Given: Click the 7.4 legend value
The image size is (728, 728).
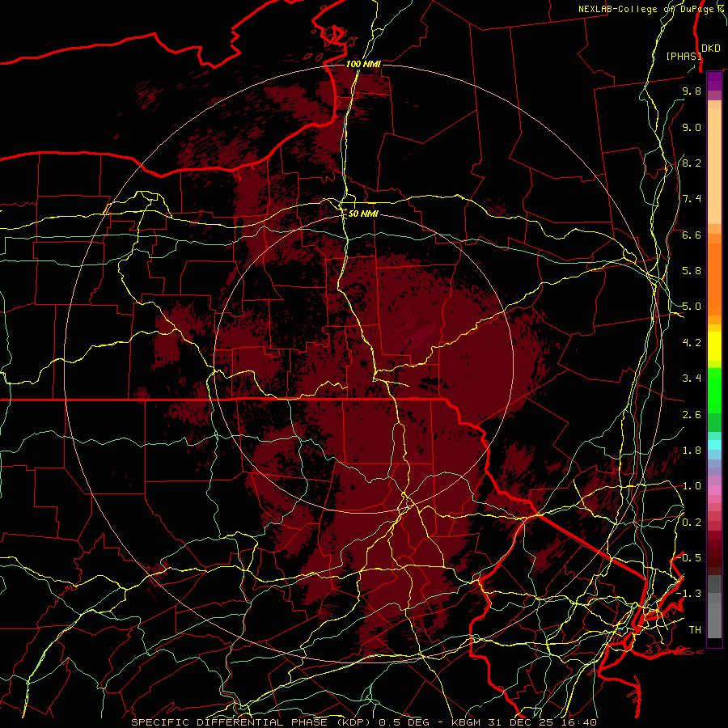Looking at the screenshot, I should [x=692, y=199].
